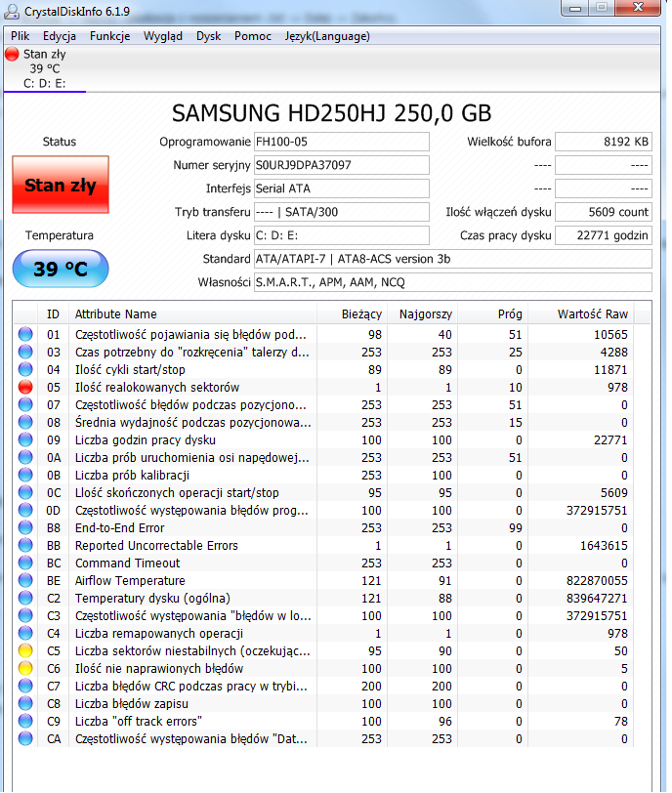672x793 pixels.
Task: Open the Dysk menu
Action: click(x=208, y=36)
